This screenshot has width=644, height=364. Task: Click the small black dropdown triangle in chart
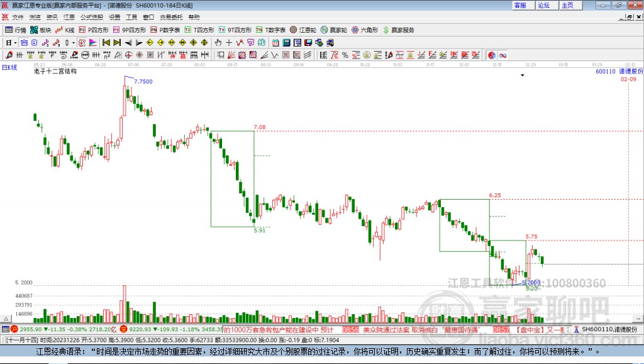tap(523, 76)
